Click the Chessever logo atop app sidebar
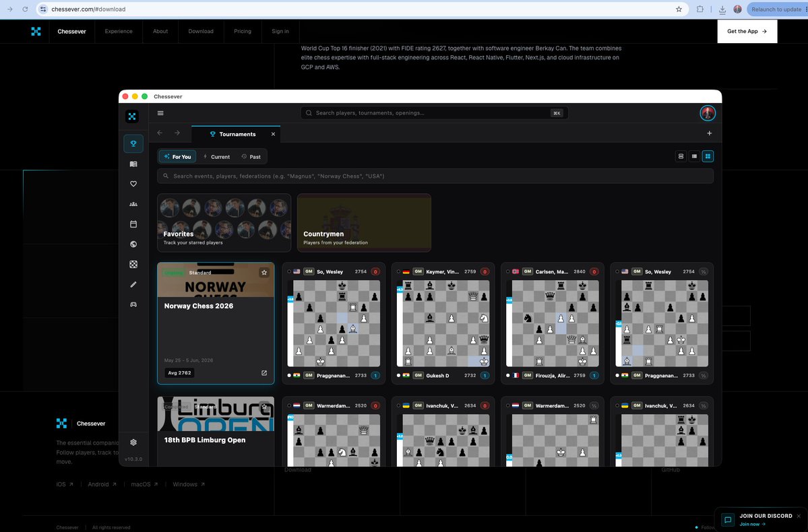The image size is (808, 532). tap(132, 117)
